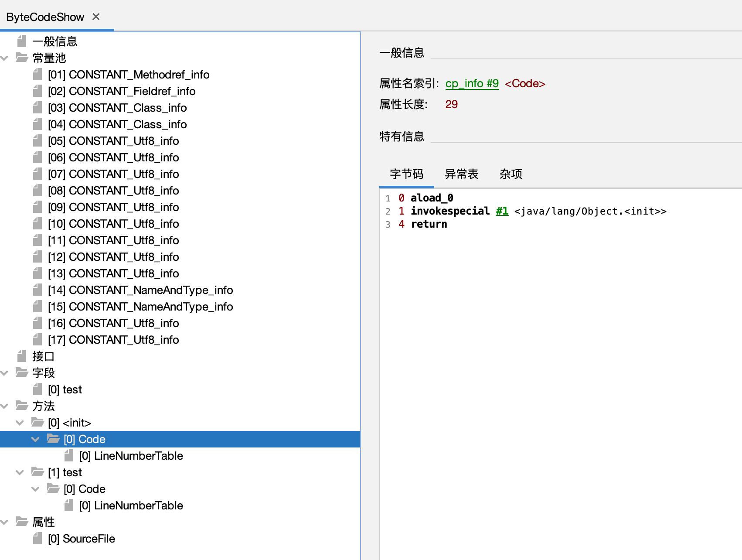Open the 杂项 tab
This screenshot has height=560, width=742.
511,174
